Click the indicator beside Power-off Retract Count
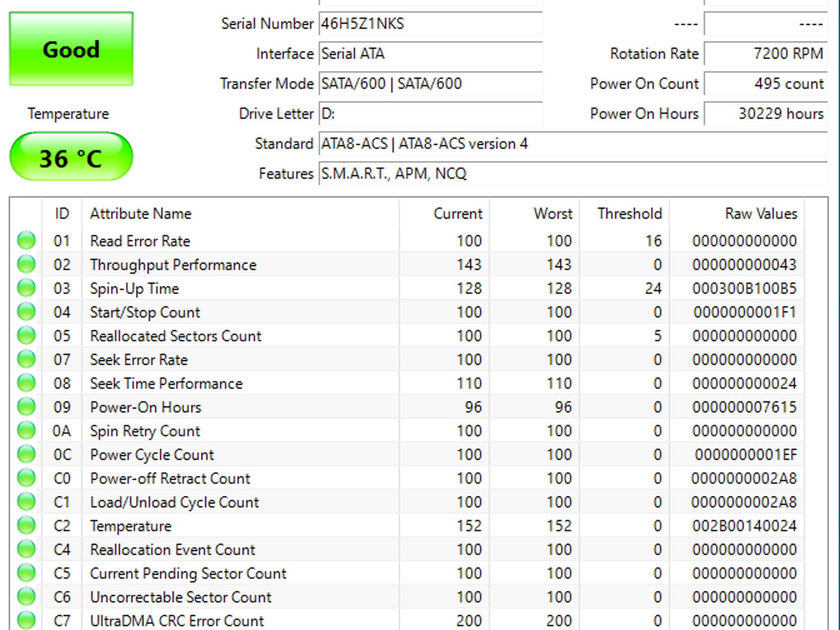 pos(25,478)
